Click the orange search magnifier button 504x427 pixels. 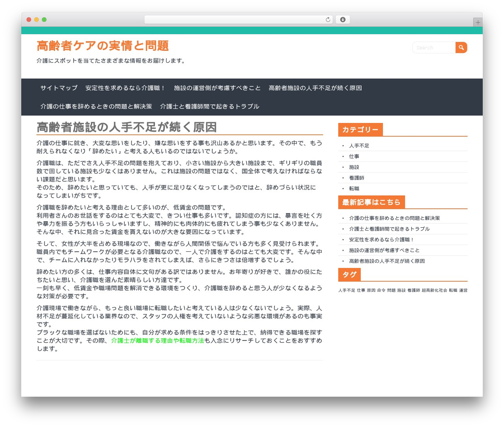coord(461,48)
